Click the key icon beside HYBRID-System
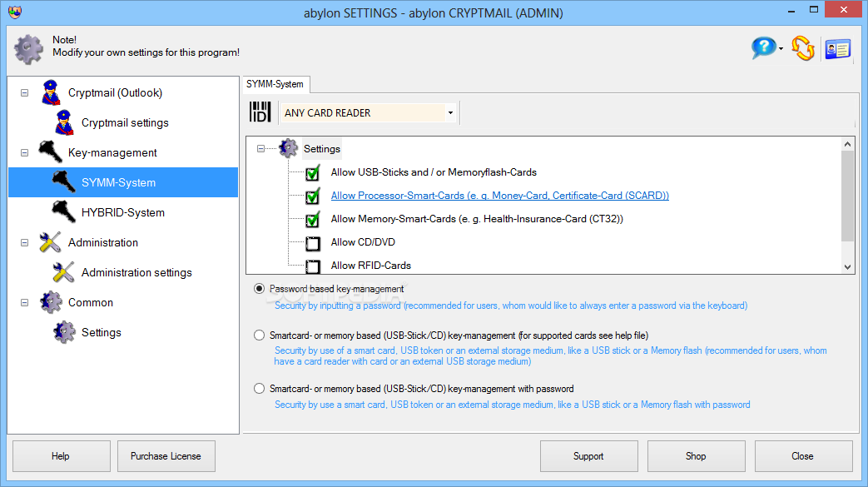Image resolution: width=868 pixels, height=487 pixels. pos(63,211)
